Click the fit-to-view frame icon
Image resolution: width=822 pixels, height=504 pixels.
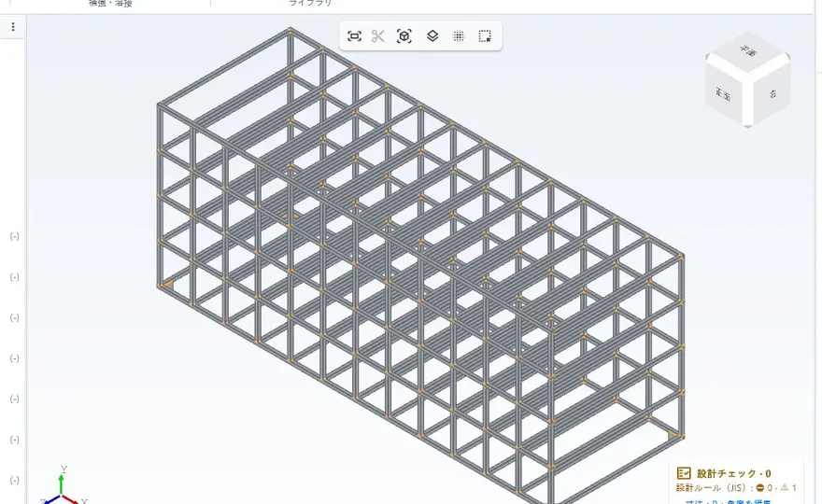pos(354,36)
